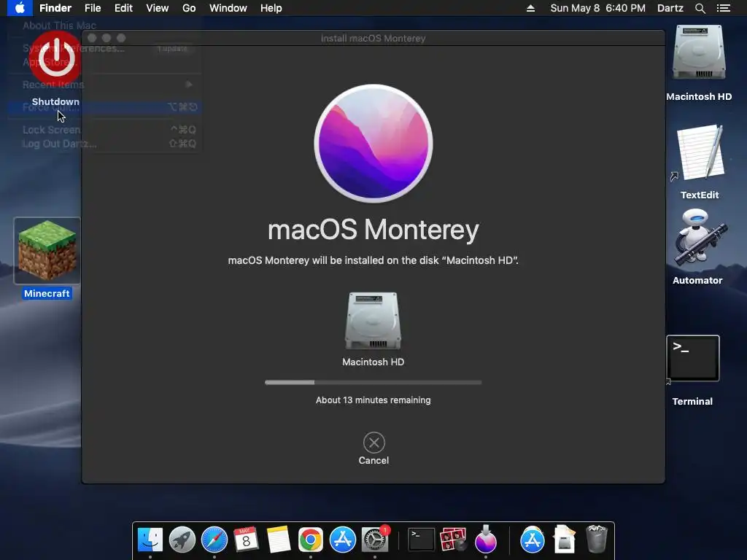Open Finder from the Dock
Image resolution: width=747 pixels, height=560 pixels.
point(150,540)
